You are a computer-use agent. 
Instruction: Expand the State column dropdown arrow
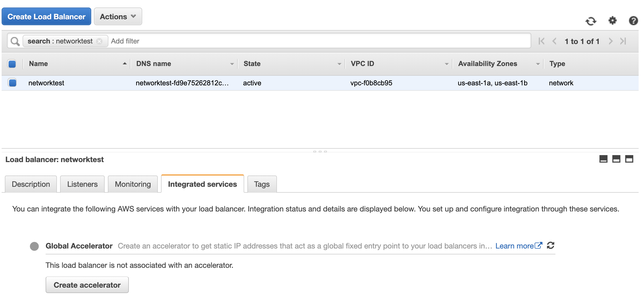coord(339,64)
